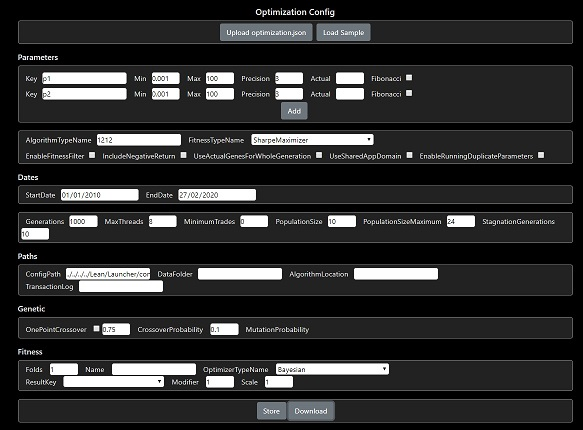Click the Optimization Config page title
This screenshot has height=430, width=583.
[x=295, y=12]
